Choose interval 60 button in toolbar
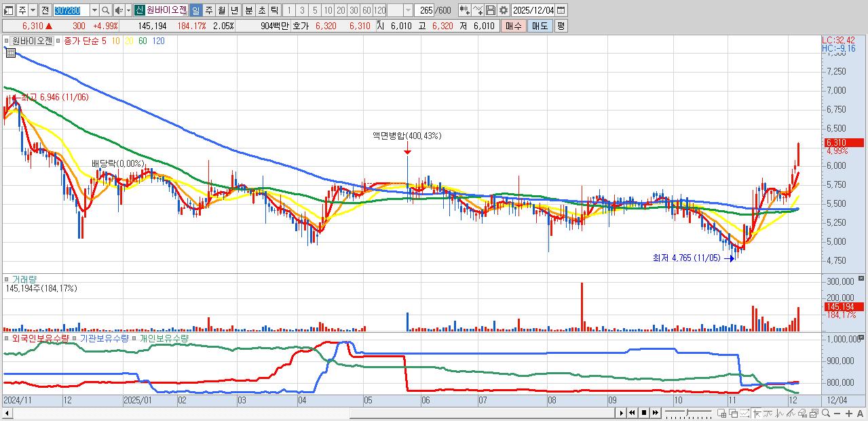Screen dimensions: 868x421 (366, 10)
